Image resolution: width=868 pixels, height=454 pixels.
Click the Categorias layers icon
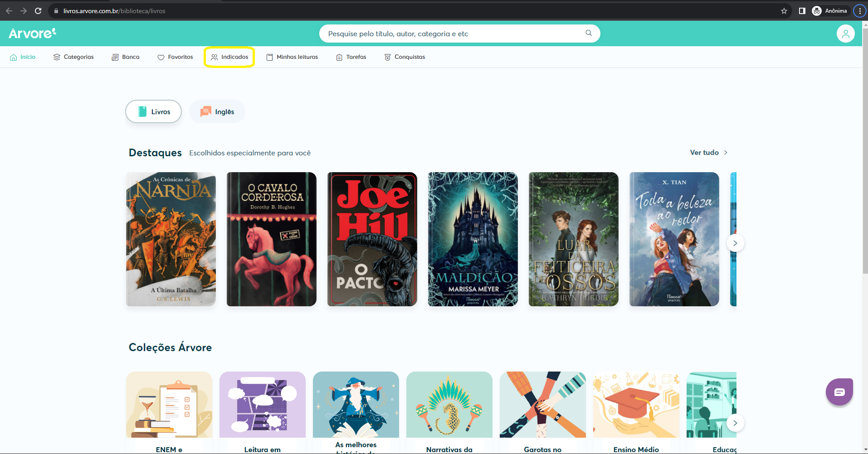tap(57, 57)
